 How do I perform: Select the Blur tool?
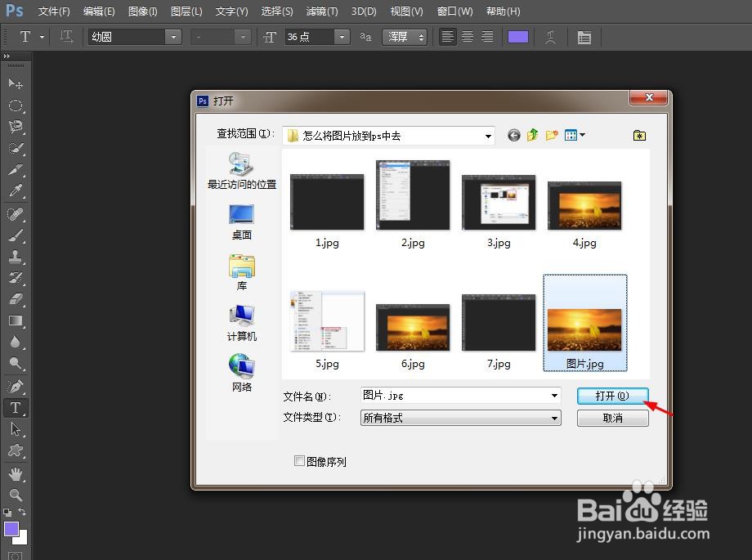click(x=16, y=342)
